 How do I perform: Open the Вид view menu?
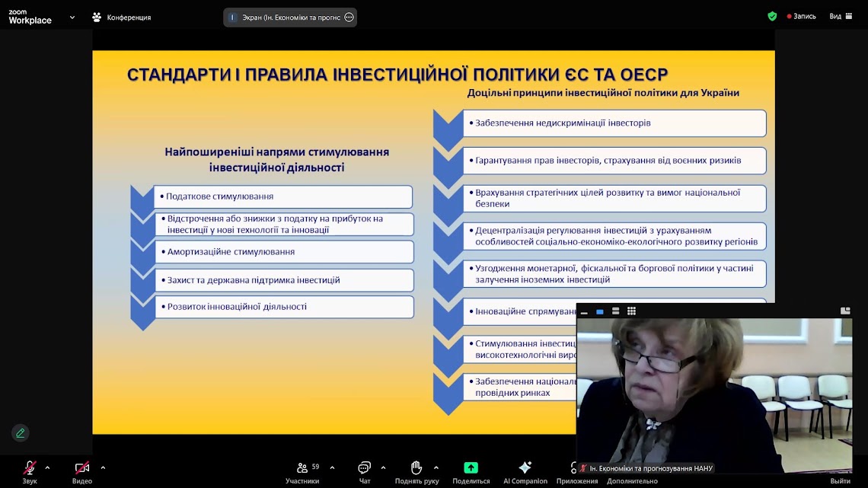841,17
